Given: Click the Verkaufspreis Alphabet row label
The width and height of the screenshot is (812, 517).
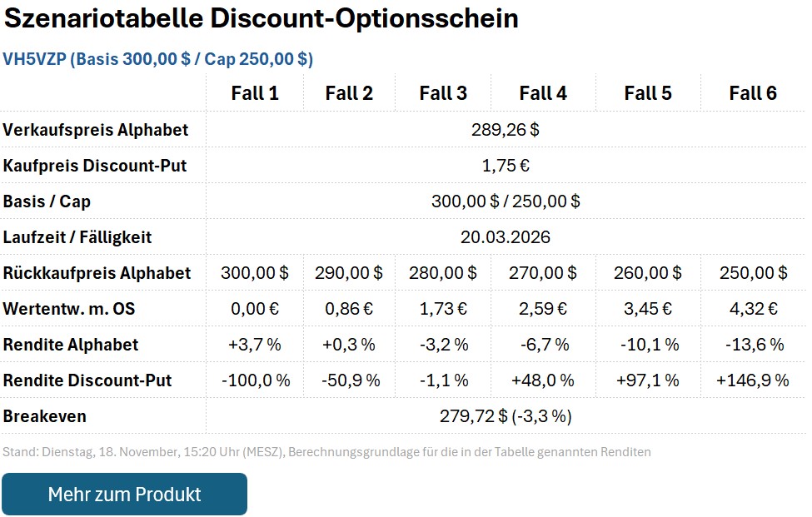Looking at the screenshot, I should [96, 130].
